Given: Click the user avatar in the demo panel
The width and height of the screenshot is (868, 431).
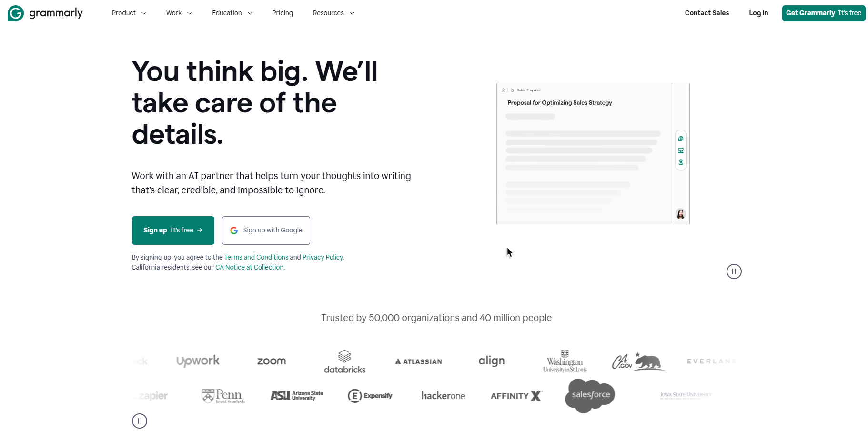Looking at the screenshot, I should [681, 214].
